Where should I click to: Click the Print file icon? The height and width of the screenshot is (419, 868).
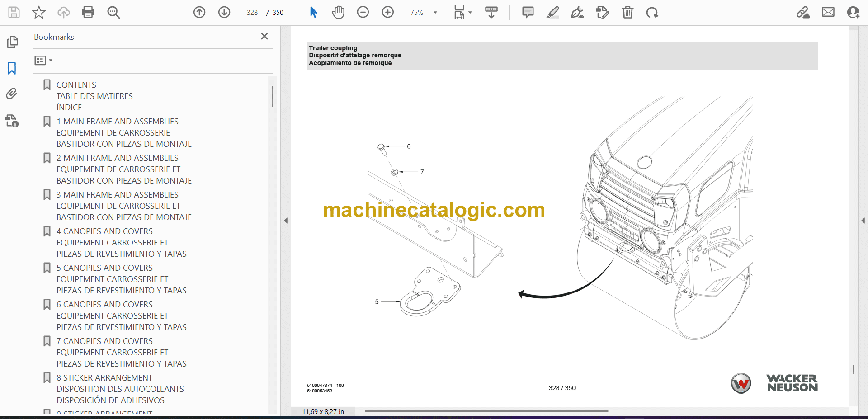[88, 12]
